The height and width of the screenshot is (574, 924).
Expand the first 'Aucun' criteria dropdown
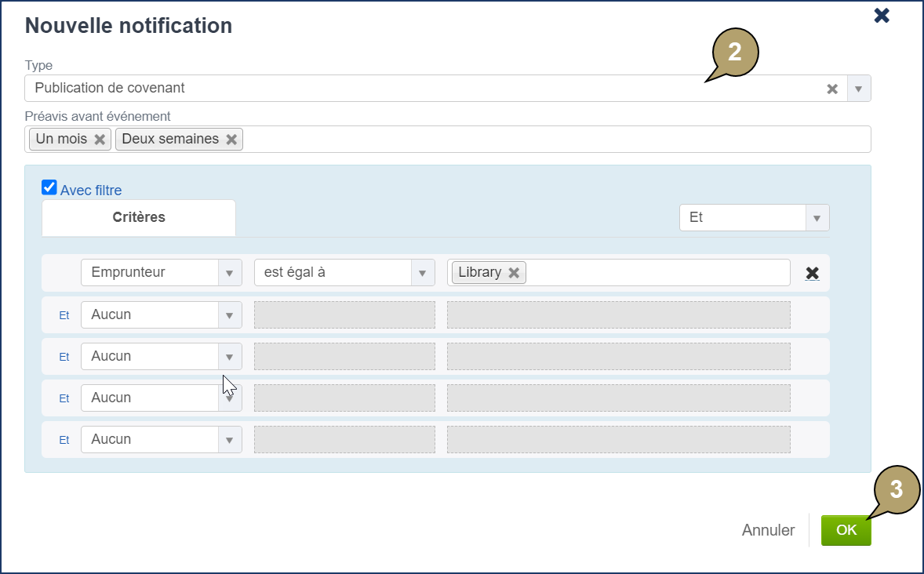click(x=229, y=315)
